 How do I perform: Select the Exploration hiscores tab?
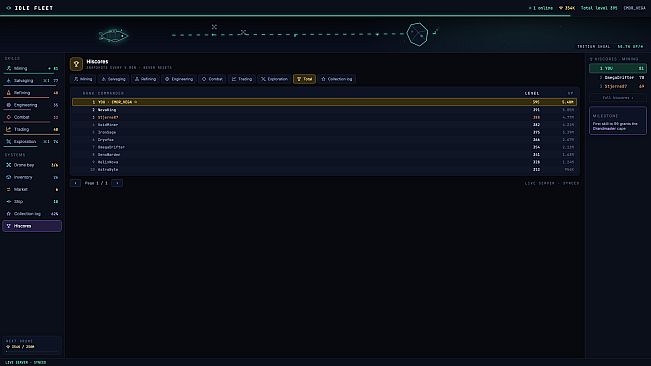[x=274, y=79]
